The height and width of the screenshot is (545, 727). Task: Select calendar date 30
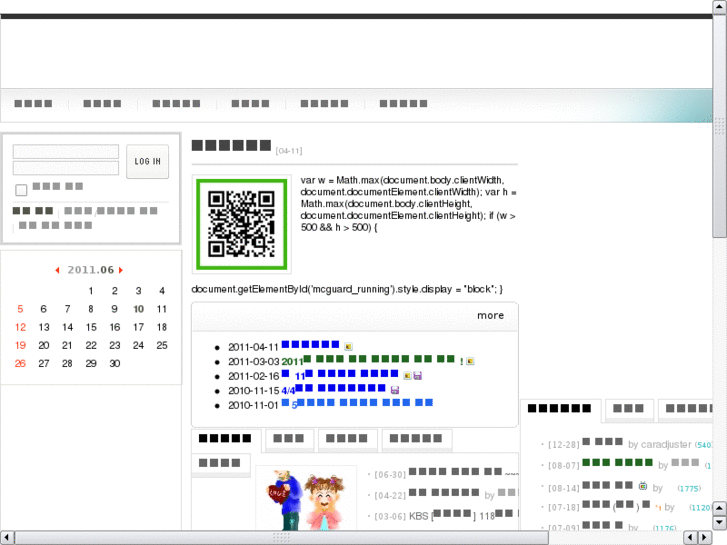click(x=115, y=363)
